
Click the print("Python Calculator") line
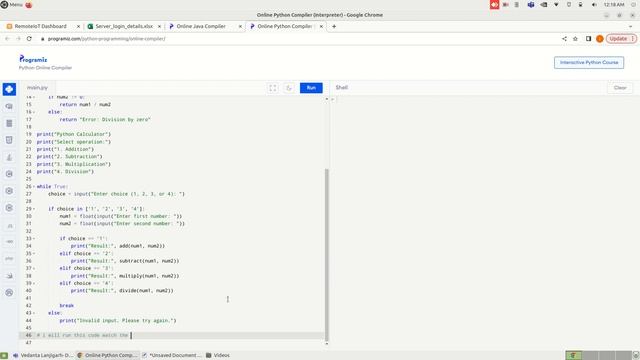[73, 134]
